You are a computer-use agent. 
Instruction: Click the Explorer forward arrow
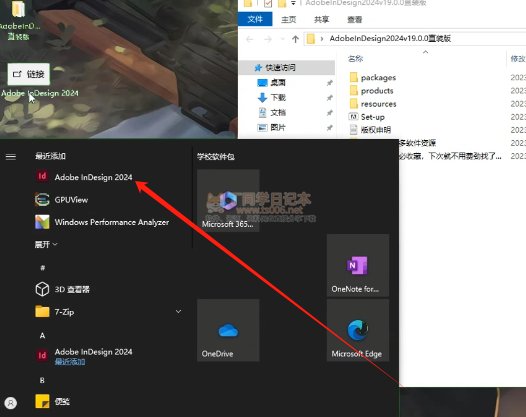[268, 39]
